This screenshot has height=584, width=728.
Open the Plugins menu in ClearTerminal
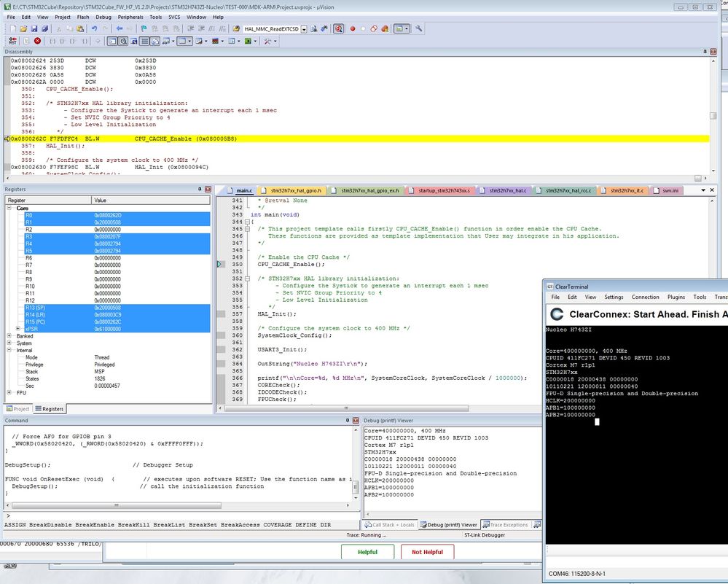coord(676,297)
